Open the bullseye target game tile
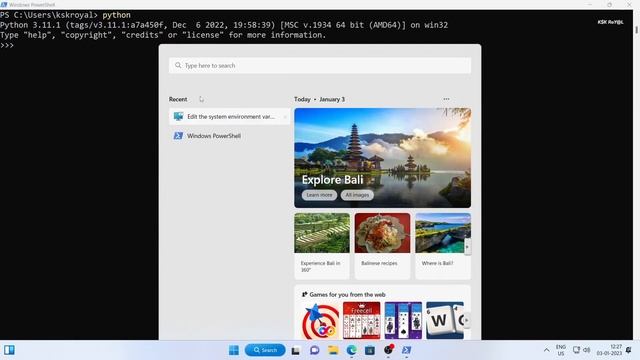The image size is (640, 360). pos(320,321)
